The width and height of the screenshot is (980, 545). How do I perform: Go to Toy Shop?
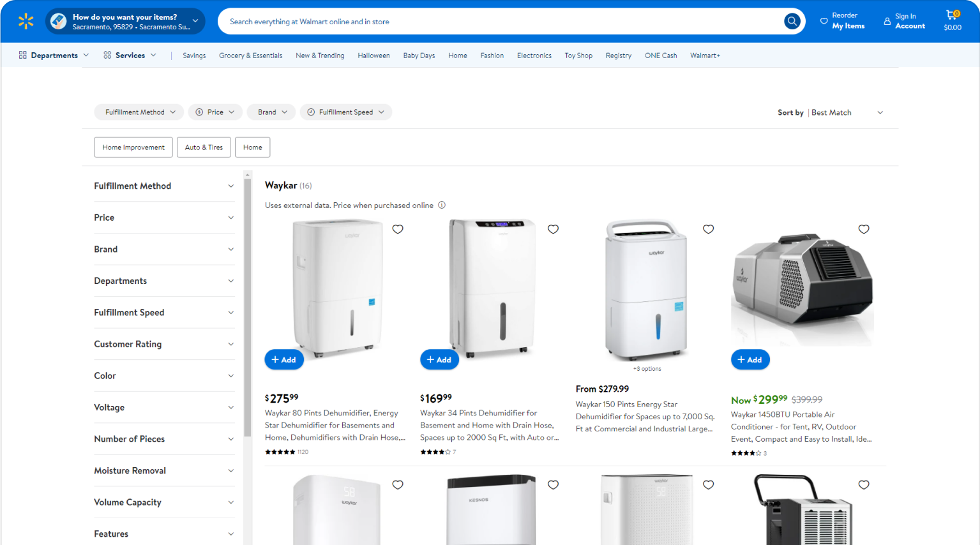click(578, 56)
